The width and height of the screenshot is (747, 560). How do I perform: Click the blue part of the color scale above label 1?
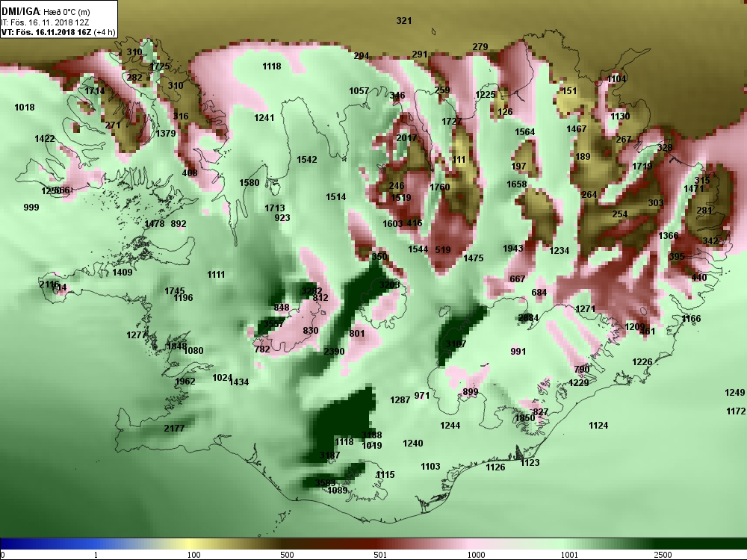tap(96, 544)
